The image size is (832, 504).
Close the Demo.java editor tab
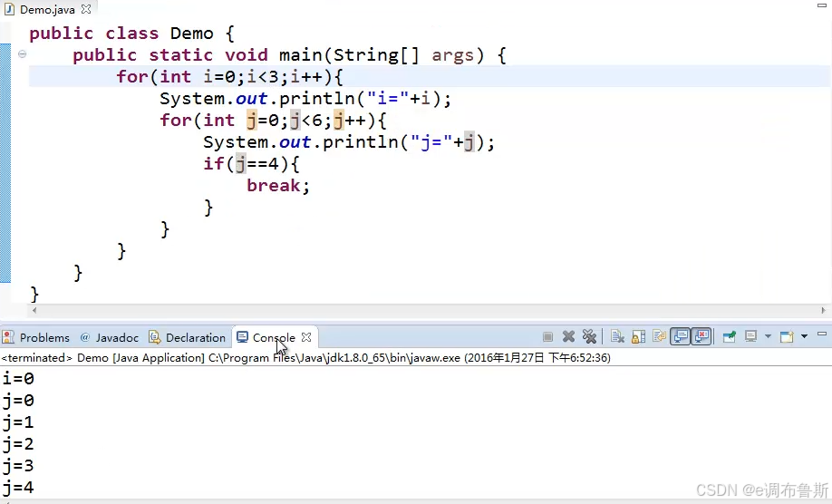pos(86,9)
